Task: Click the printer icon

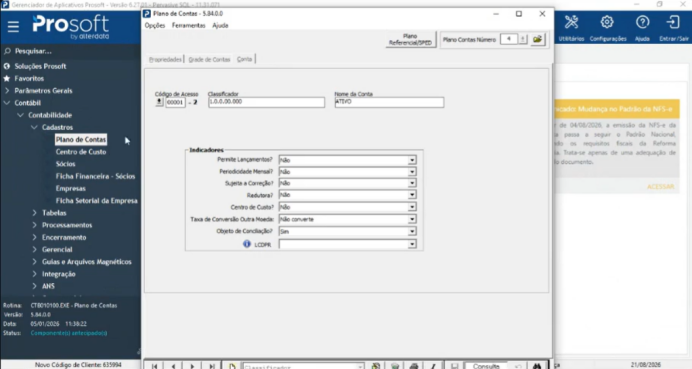Action: tap(414, 366)
